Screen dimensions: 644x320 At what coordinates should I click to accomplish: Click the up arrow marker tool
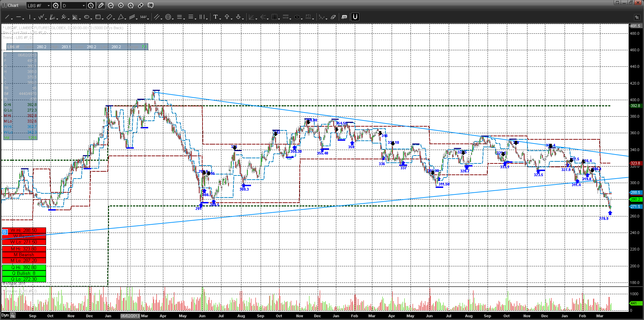(227, 17)
